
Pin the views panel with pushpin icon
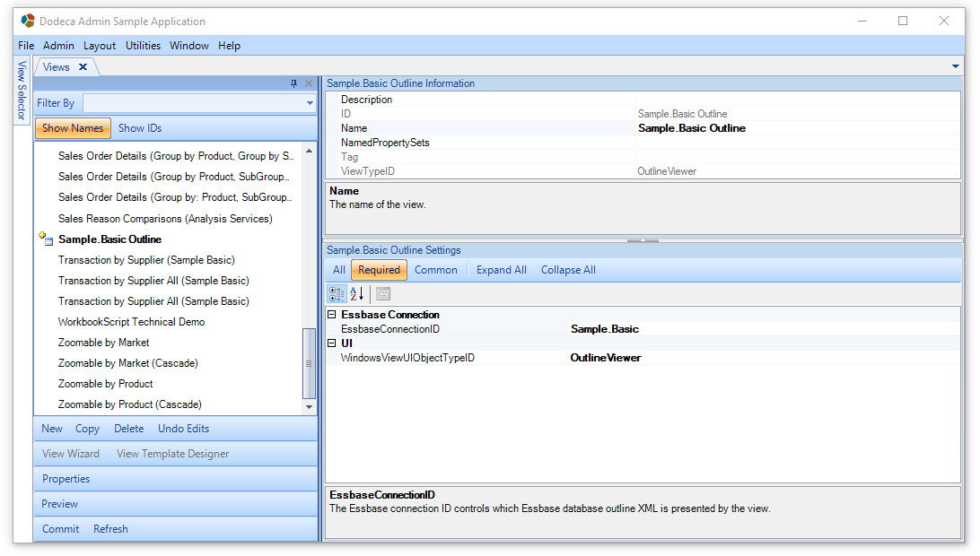tap(293, 83)
